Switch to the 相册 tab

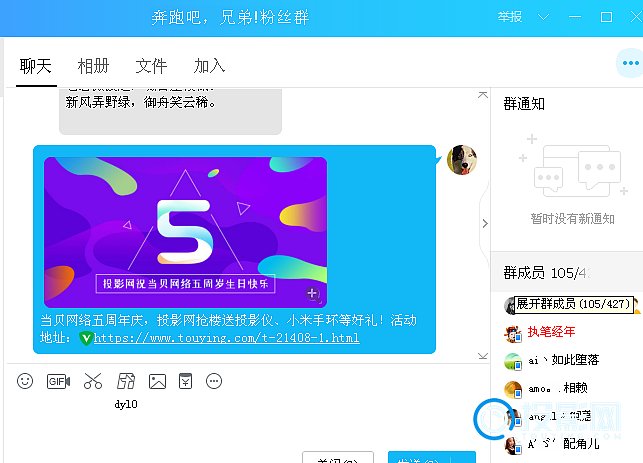(x=93, y=66)
